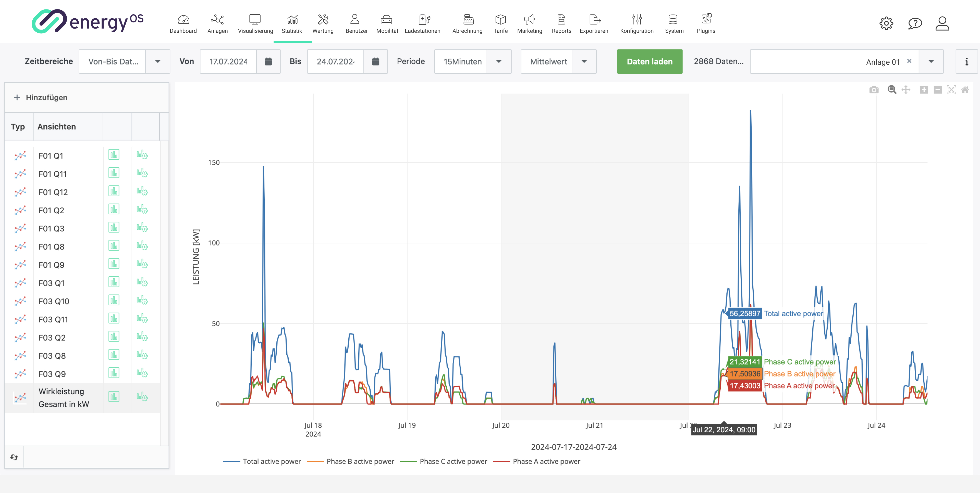Open chart settings icon for F03 Q8
This screenshot has width=980, height=493.
click(x=142, y=355)
